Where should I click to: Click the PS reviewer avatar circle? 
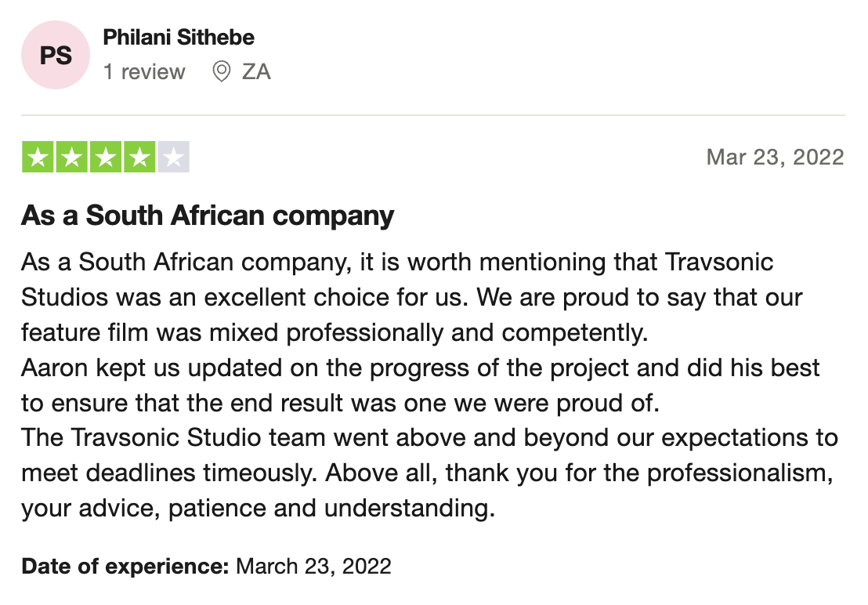click(x=56, y=56)
